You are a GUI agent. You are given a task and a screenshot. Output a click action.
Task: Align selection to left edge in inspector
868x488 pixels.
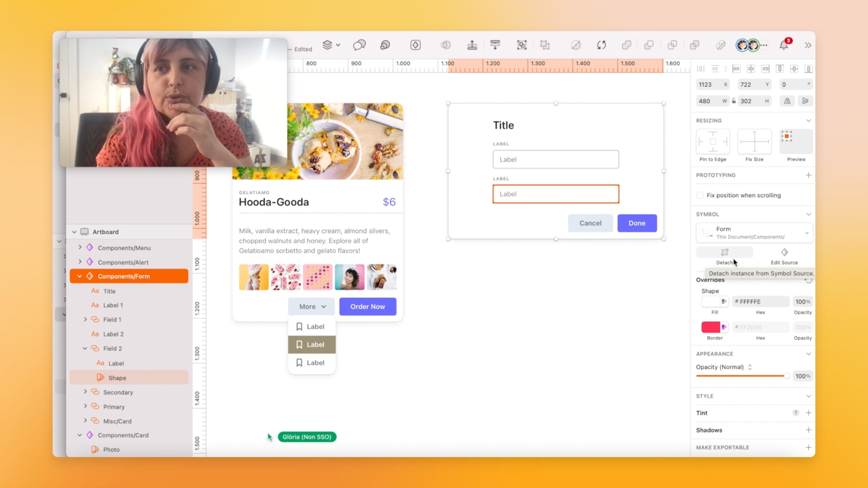point(736,69)
